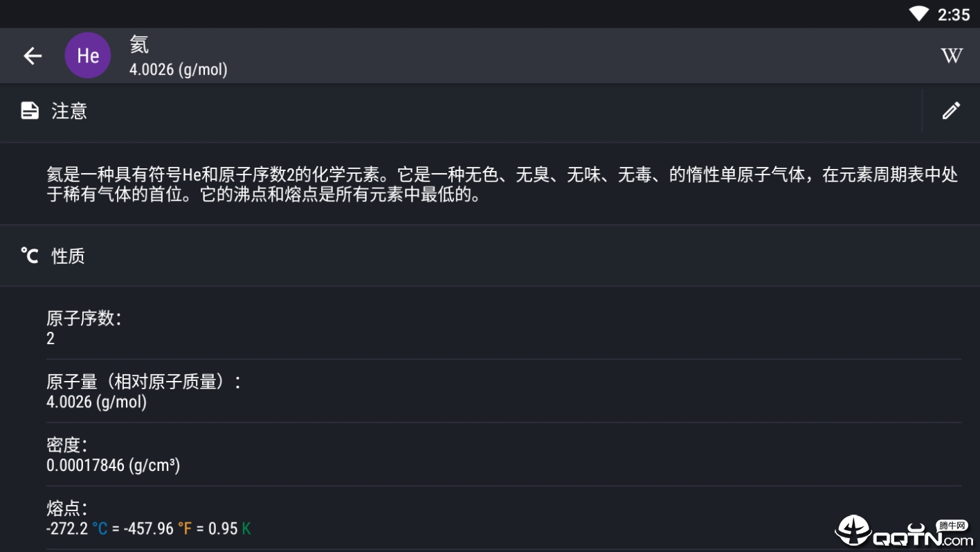Tap the orange °F unit label
980x552 pixels.
184,529
